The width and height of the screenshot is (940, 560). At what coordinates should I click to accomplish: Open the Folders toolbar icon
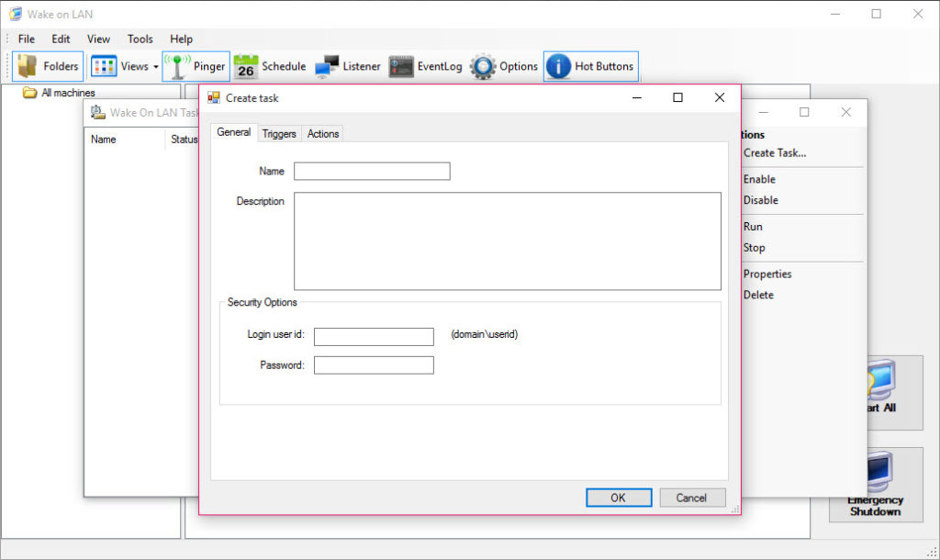point(27,66)
